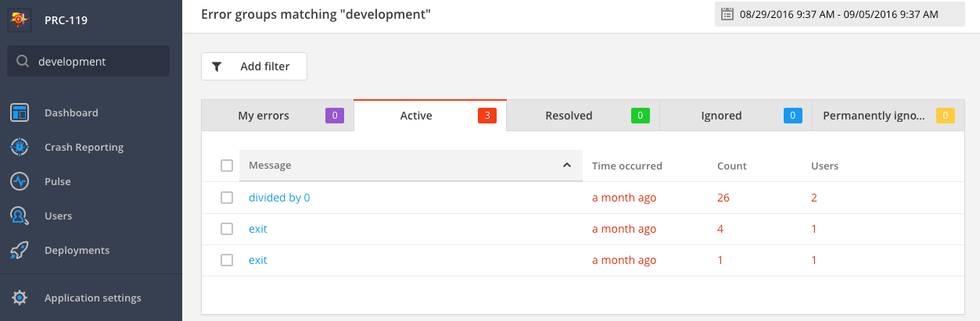The width and height of the screenshot is (980, 321).
Task: Open Application settings gear icon
Action: [20, 298]
